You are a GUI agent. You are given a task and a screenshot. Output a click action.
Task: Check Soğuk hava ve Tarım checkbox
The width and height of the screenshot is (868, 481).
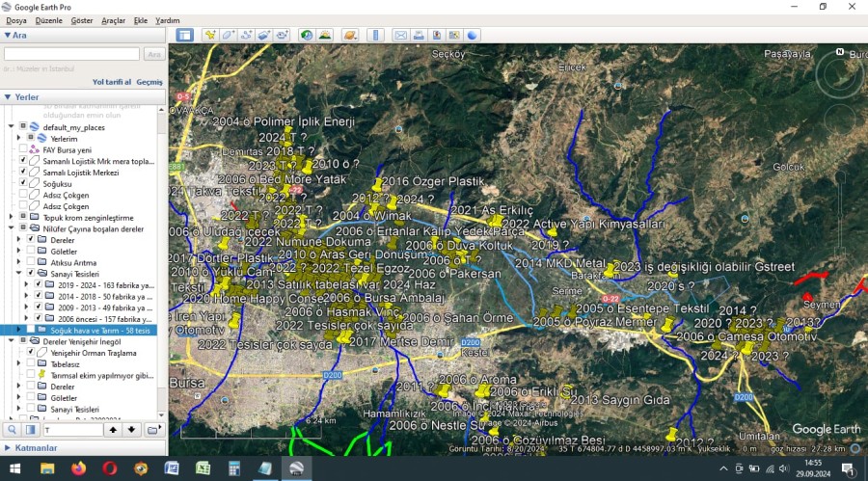[31, 330]
